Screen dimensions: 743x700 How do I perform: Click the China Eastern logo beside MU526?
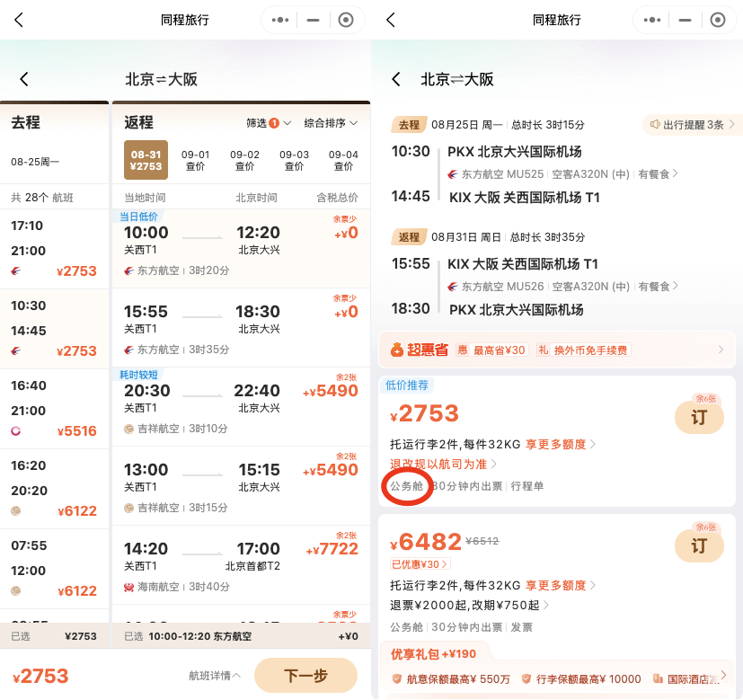[x=453, y=287]
